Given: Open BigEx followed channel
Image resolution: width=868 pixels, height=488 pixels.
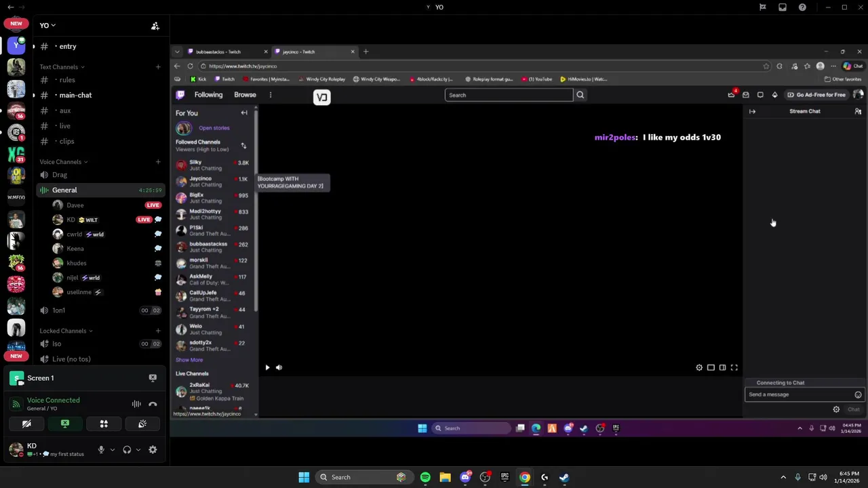Looking at the screenshot, I should pos(214,198).
